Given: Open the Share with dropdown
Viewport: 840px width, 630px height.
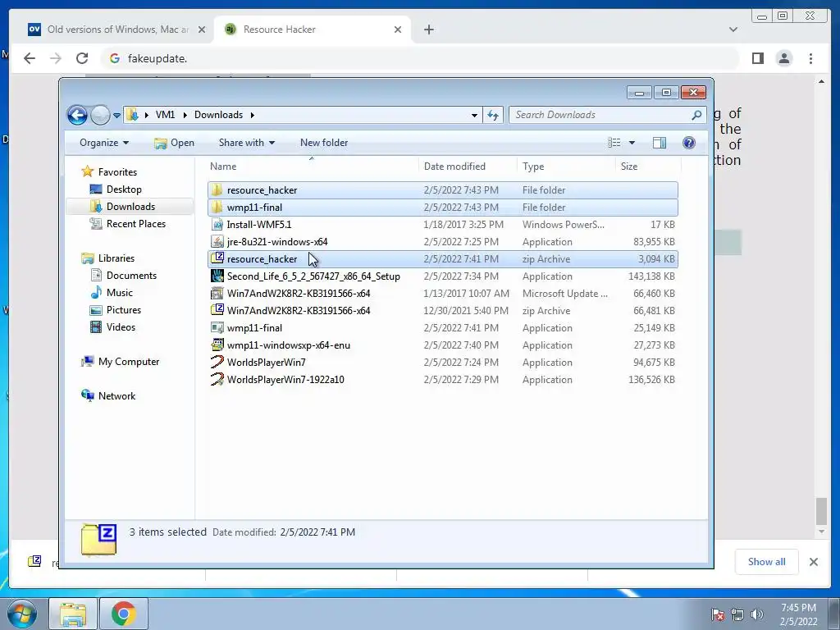Looking at the screenshot, I should (x=246, y=143).
